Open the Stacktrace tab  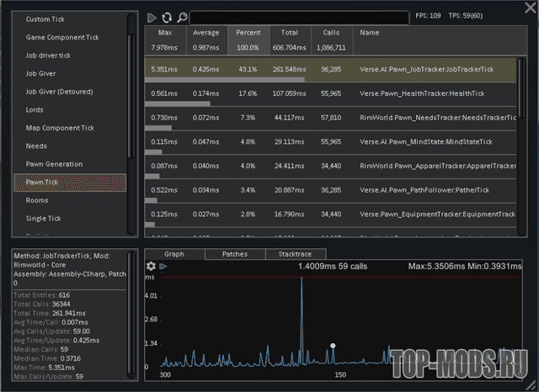pos(295,254)
